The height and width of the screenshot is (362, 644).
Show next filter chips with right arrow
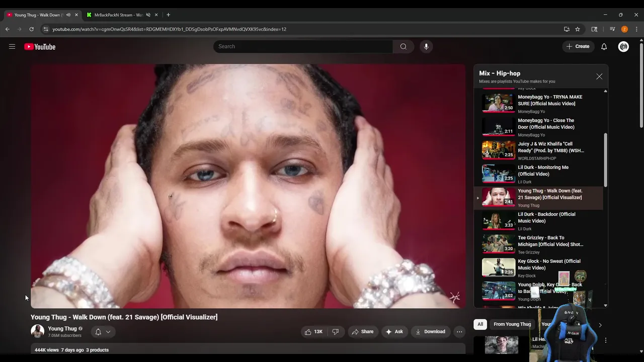(600, 325)
